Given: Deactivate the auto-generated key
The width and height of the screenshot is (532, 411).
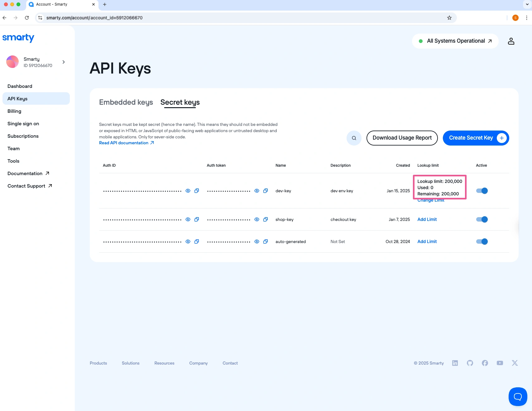Looking at the screenshot, I should [x=482, y=241].
